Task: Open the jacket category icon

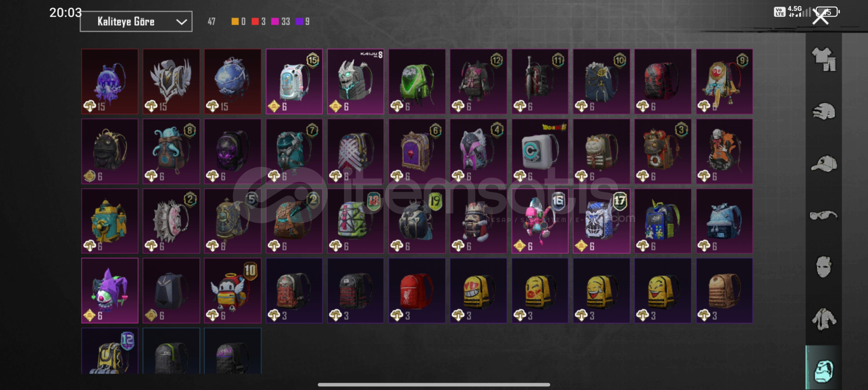Action: (x=824, y=319)
